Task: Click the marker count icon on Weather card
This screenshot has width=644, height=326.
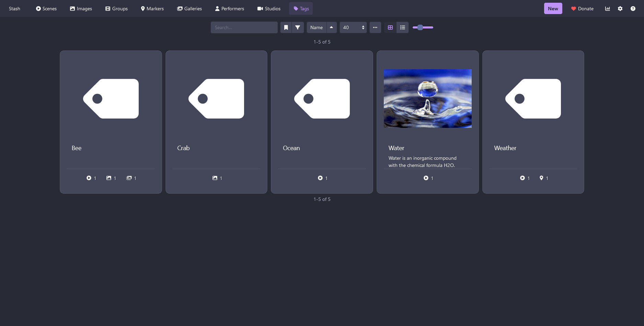Action: click(541, 178)
